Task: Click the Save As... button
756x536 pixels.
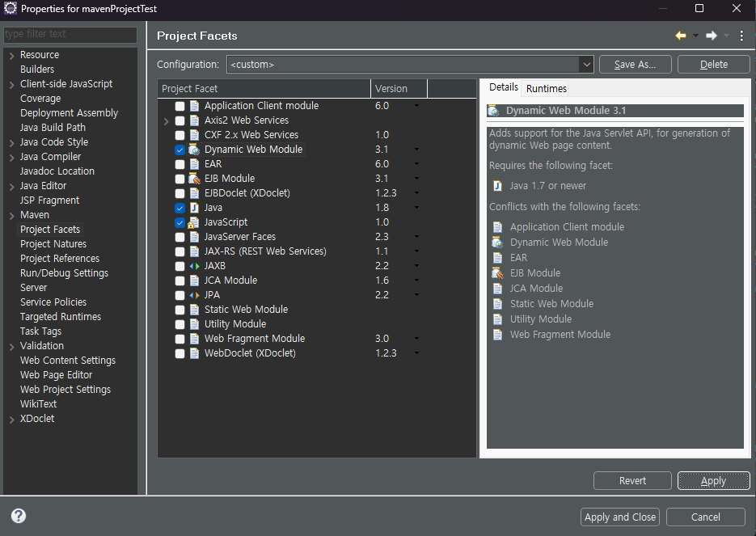Action: point(635,64)
